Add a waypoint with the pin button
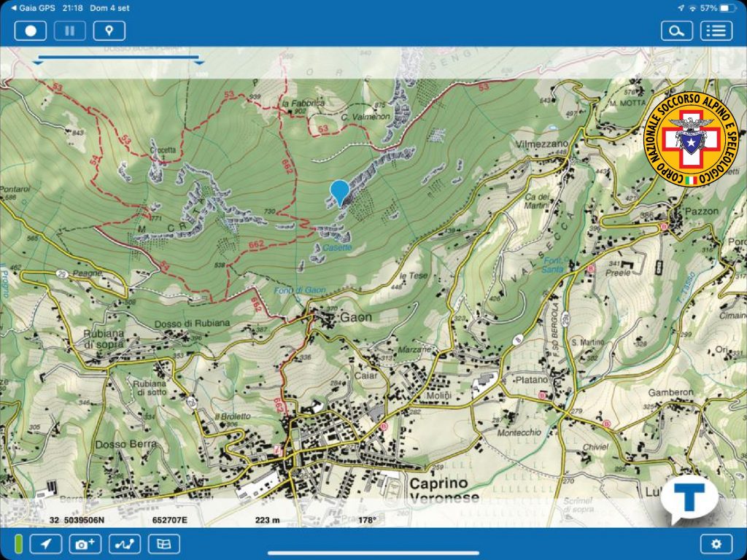Screen dimensions: 747x560 tap(109, 31)
